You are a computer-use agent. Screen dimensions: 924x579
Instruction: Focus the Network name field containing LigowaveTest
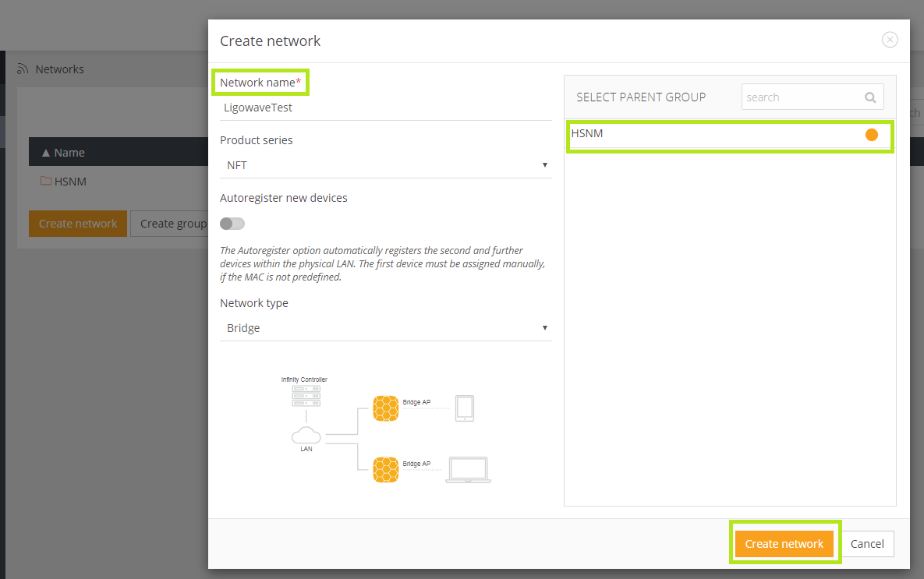(x=385, y=108)
